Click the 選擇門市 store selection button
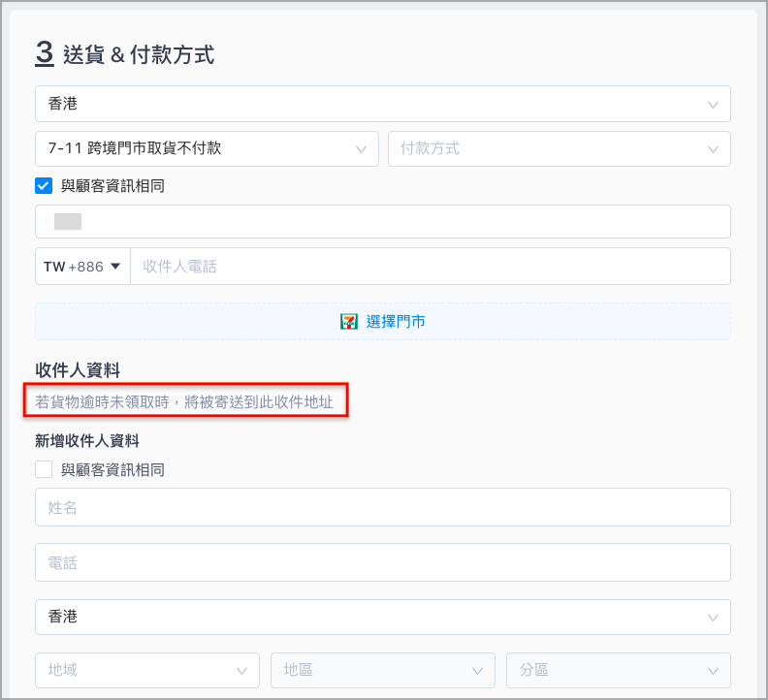 click(382, 321)
